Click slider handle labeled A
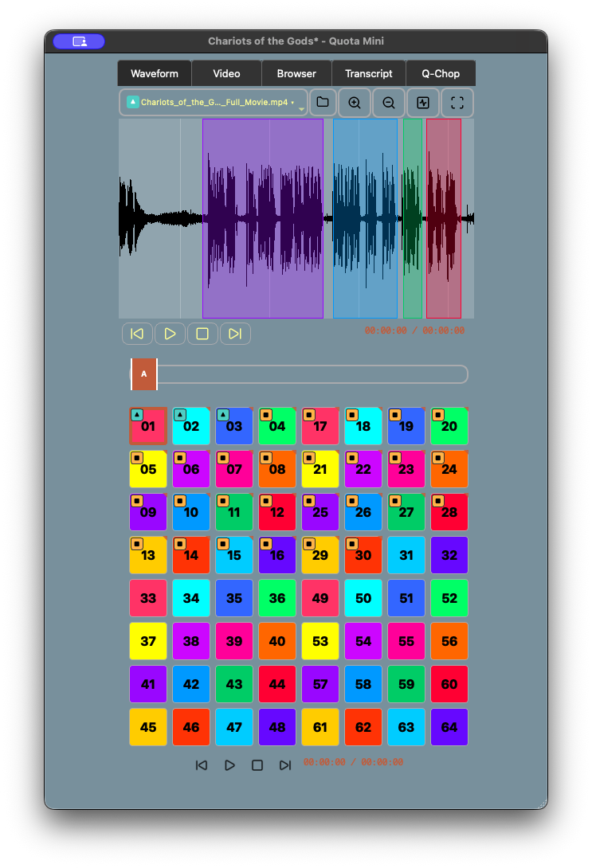592x868 pixels. pyautogui.click(x=144, y=374)
